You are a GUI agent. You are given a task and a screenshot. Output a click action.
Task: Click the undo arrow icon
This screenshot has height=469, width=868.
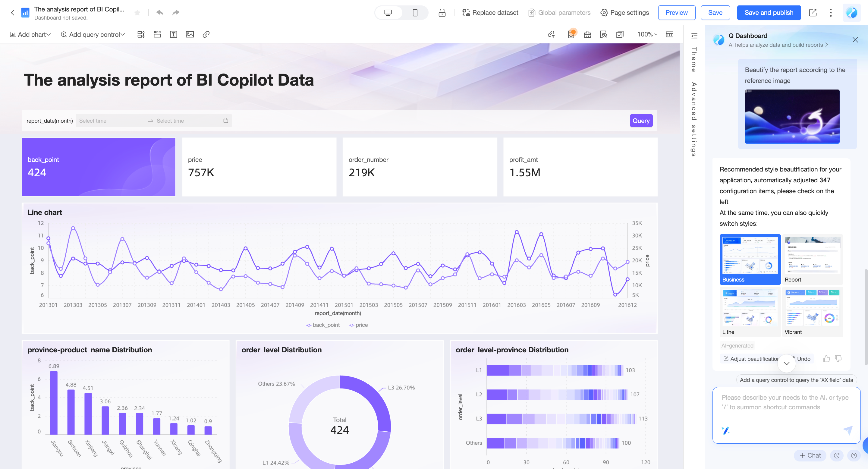tap(160, 12)
